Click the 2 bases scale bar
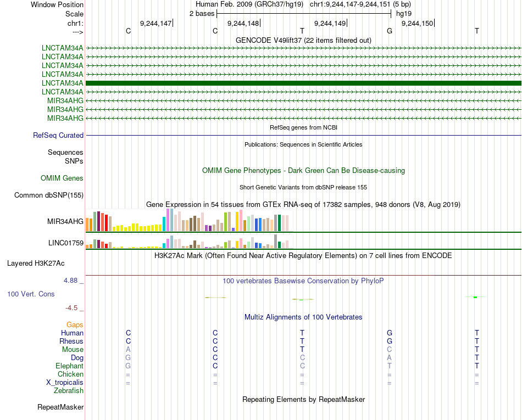Screen dimensions: 522x420 pos(304,14)
